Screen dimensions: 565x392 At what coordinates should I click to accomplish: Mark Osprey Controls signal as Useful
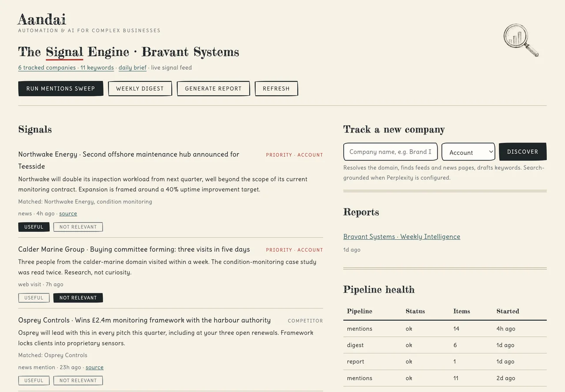[34, 381]
